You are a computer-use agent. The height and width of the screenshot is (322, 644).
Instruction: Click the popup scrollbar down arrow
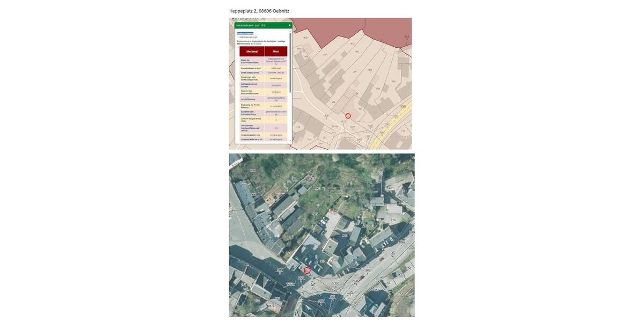(290, 141)
